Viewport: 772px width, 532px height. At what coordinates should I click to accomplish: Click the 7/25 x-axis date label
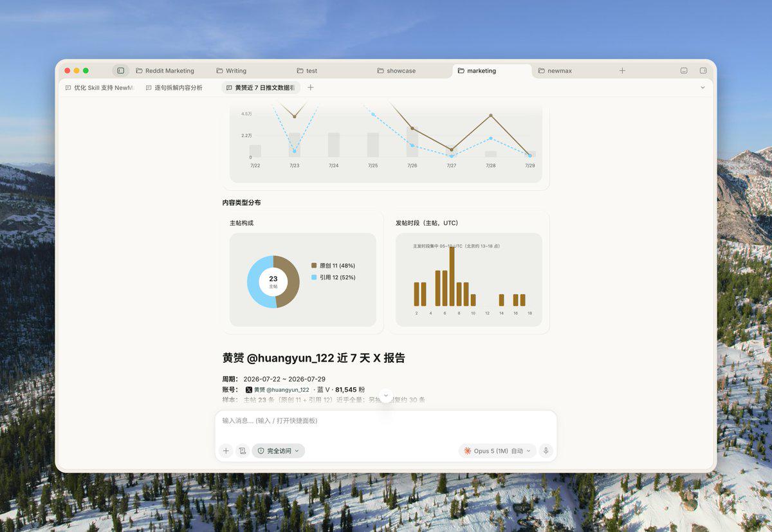(x=373, y=165)
